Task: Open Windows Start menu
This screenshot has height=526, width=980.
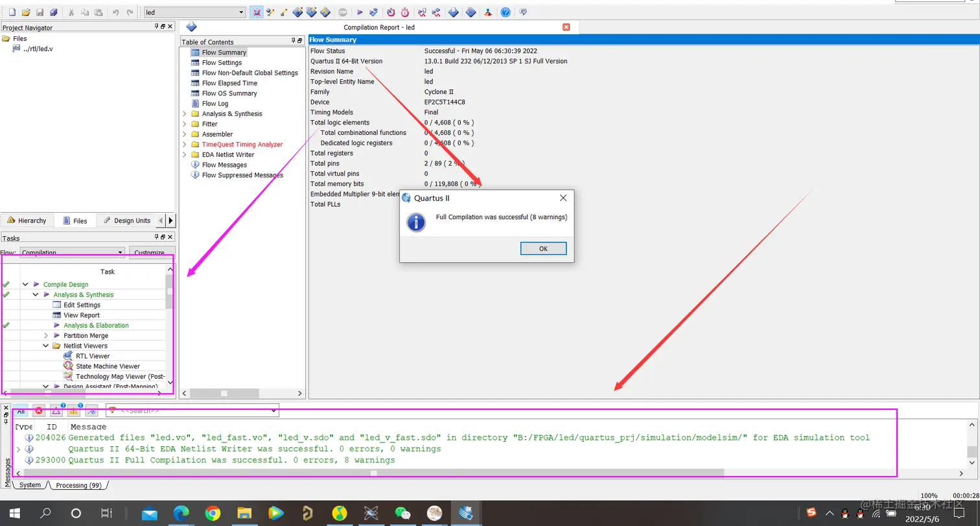Action: point(14,513)
